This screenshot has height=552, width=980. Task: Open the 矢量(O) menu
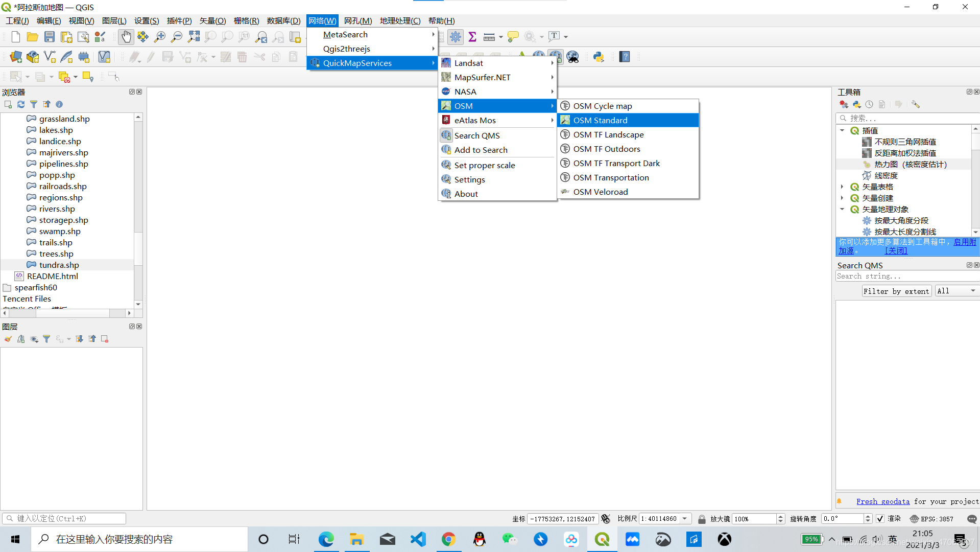pos(212,20)
